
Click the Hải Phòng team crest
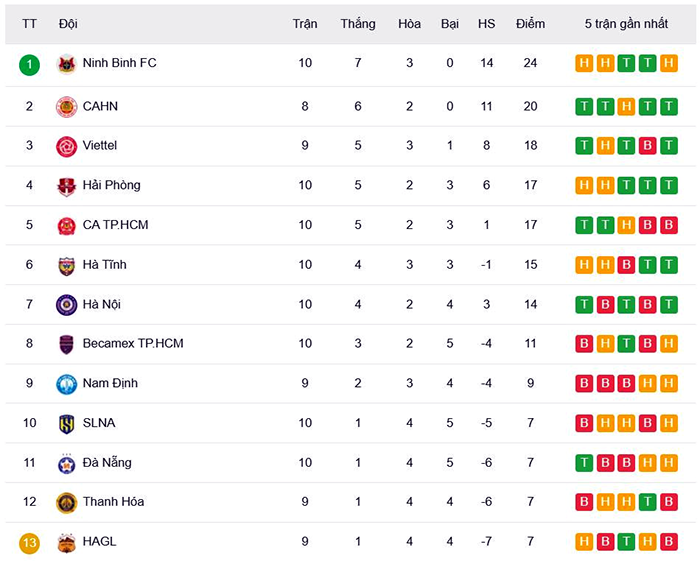click(x=66, y=186)
